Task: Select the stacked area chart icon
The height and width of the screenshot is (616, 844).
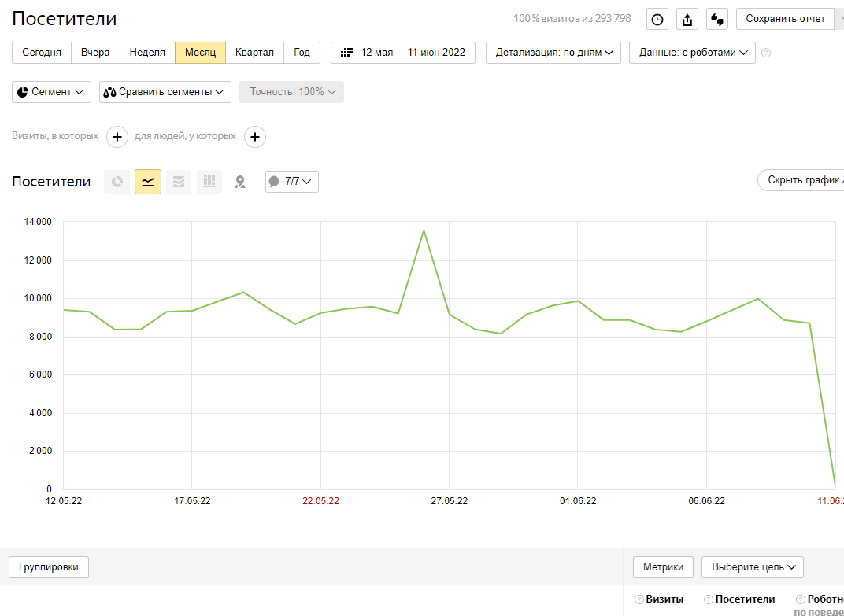Action: [x=179, y=182]
